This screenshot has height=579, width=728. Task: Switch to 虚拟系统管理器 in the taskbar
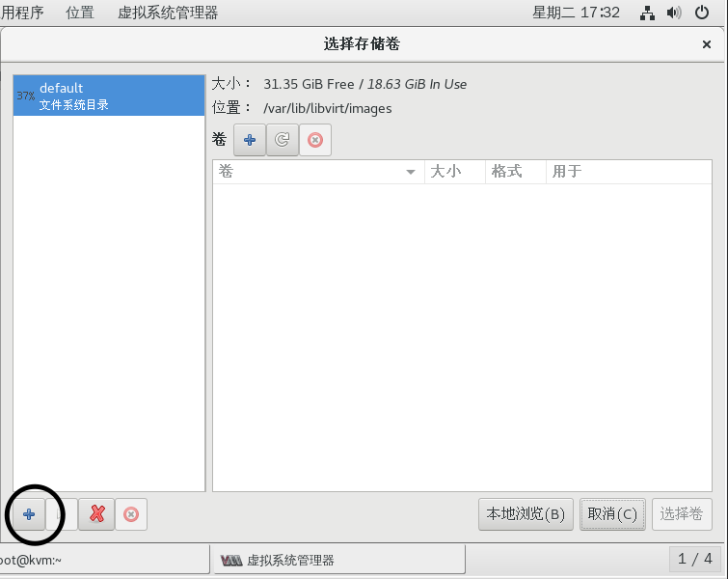(x=337, y=560)
